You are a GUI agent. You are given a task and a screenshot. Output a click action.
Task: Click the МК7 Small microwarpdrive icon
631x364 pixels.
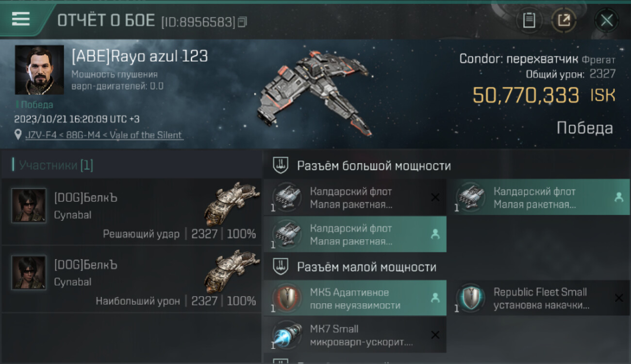pyautogui.click(x=286, y=335)
